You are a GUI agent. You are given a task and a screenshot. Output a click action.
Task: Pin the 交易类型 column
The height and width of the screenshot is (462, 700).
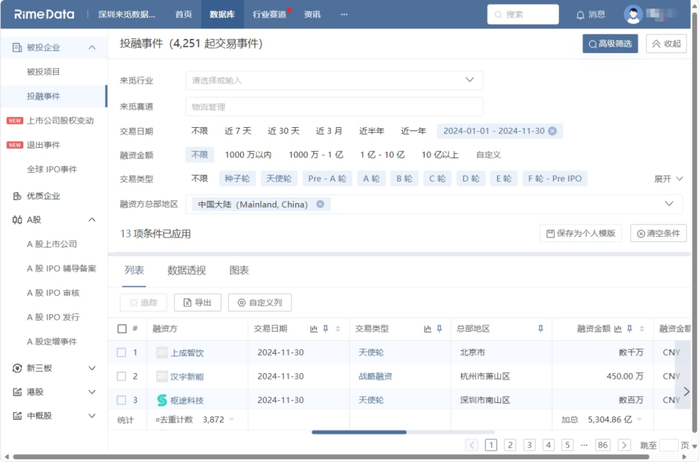tap(439, 329)
